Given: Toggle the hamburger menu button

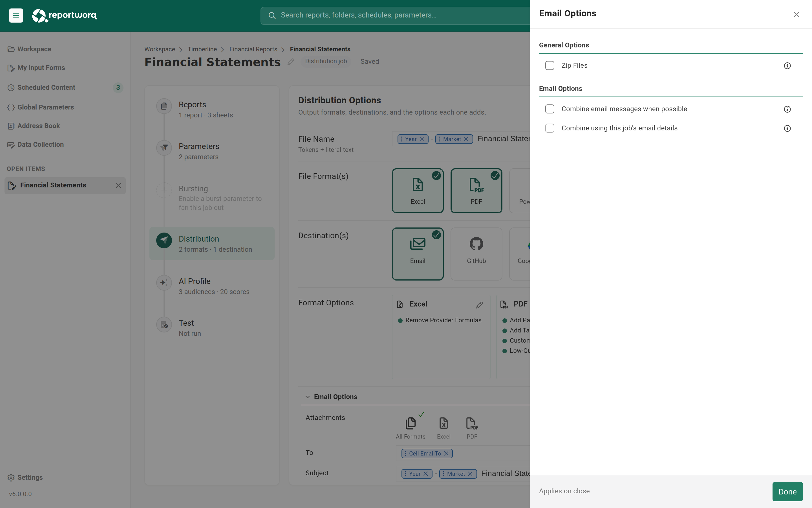Looking at the screenshot, I should click(x=16, y=16).
